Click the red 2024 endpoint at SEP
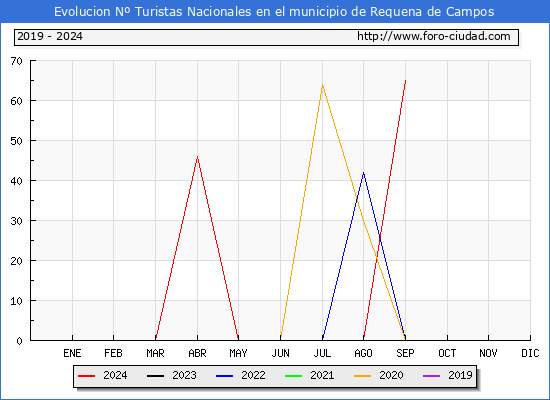This screenshot has width=550, height=400. point(405,80)
